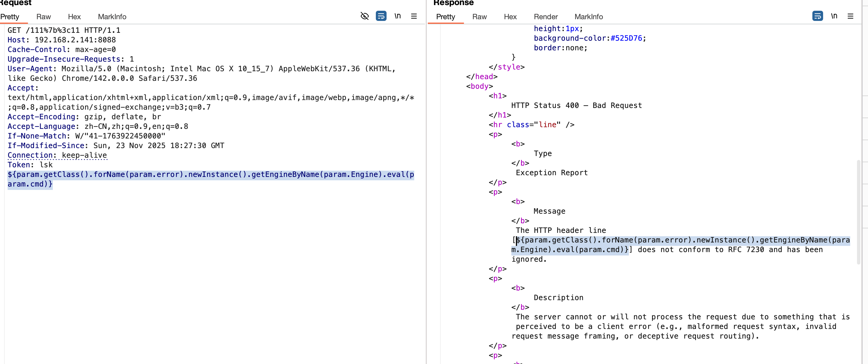Click the #525D76 color value in response
The height and width of the screenshot is (364, 868).
pyautogui.click(x=626, y=38)
